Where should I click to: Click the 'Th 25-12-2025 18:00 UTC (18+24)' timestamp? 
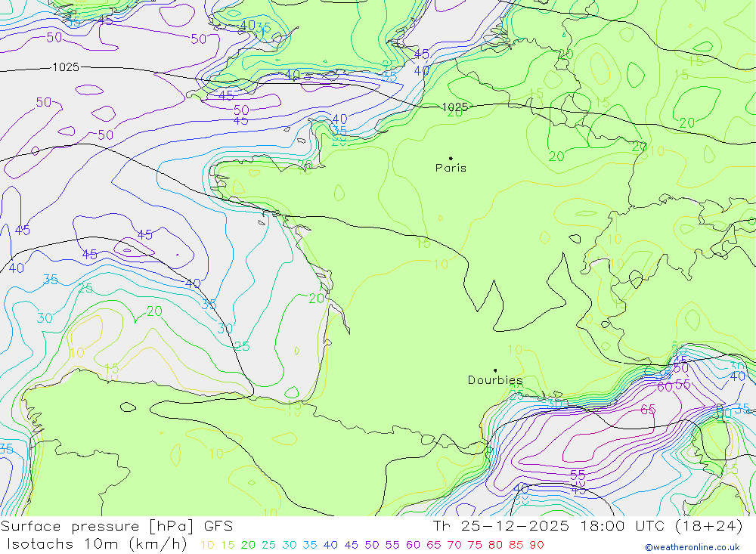(x=588, y=526)
